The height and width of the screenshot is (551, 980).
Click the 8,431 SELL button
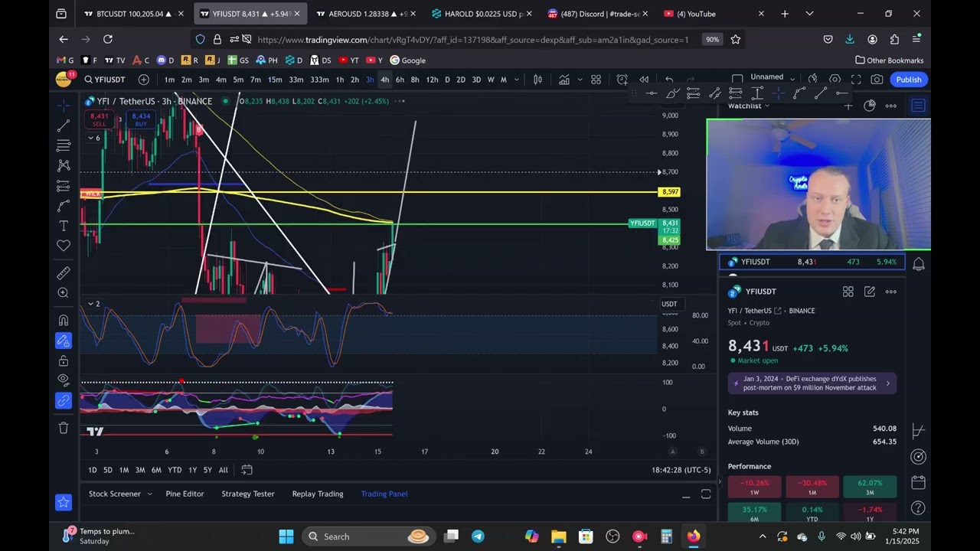click(x=99, y=119)
